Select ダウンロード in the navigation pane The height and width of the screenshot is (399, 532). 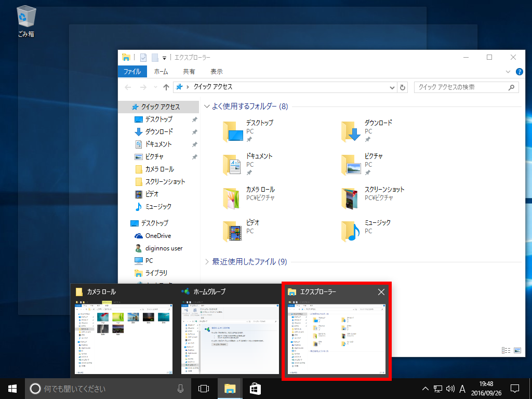click(158, 131)
